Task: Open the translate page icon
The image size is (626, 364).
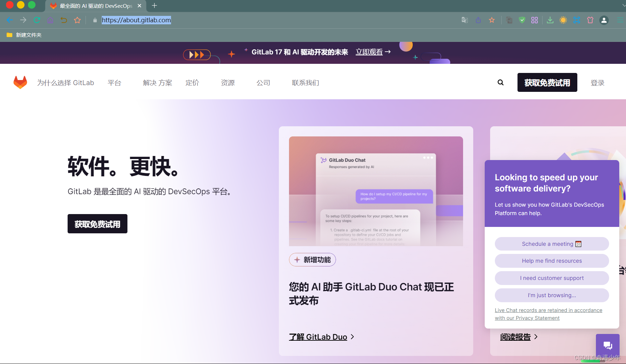Action: [465, 20]
